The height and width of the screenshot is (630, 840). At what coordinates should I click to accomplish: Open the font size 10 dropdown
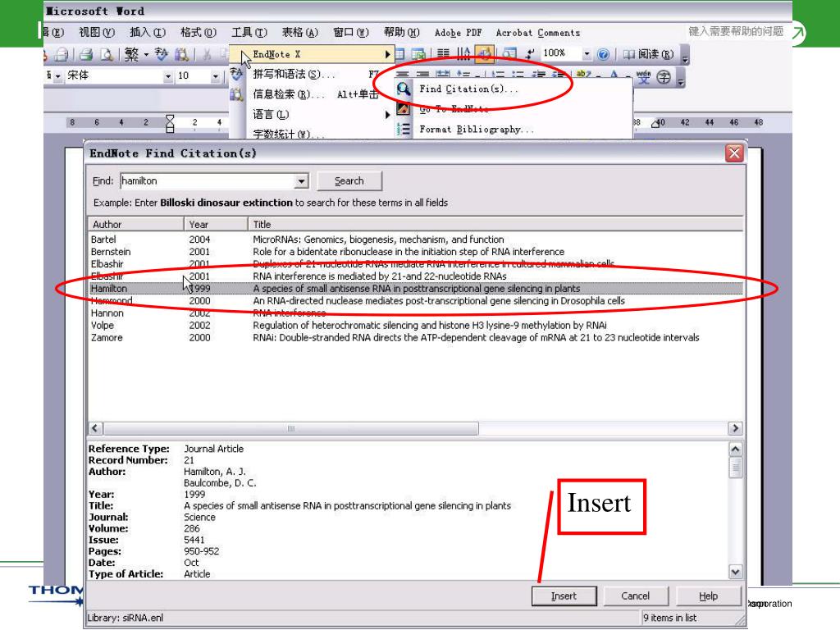click(216, 76)
